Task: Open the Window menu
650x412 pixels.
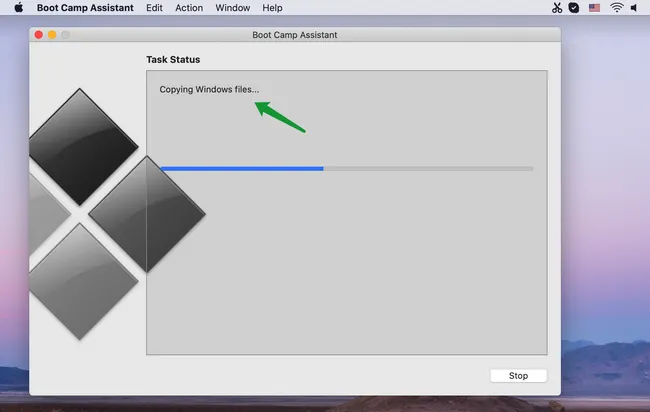Action: tap(233, 8)
